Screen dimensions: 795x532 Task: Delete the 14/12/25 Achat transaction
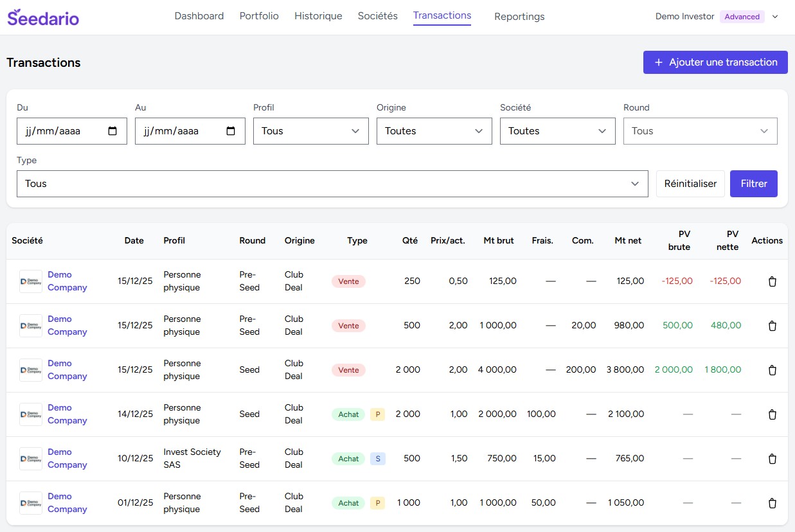(773, 414)
